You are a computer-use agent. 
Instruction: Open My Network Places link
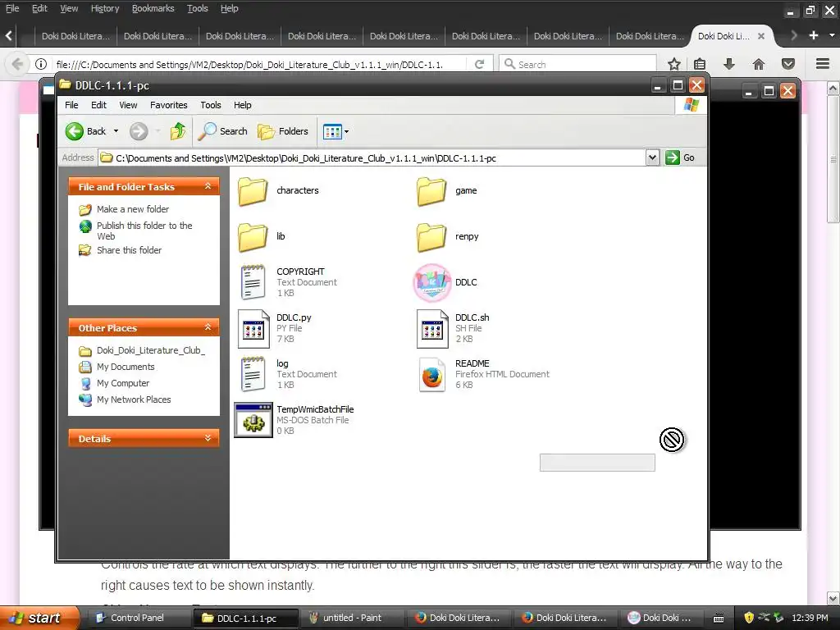coord(134,399)
